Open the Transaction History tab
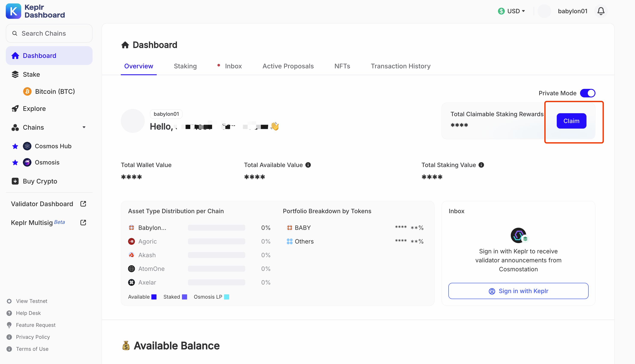The width and height of the screenshot is (635, 364). click(401, 66)
